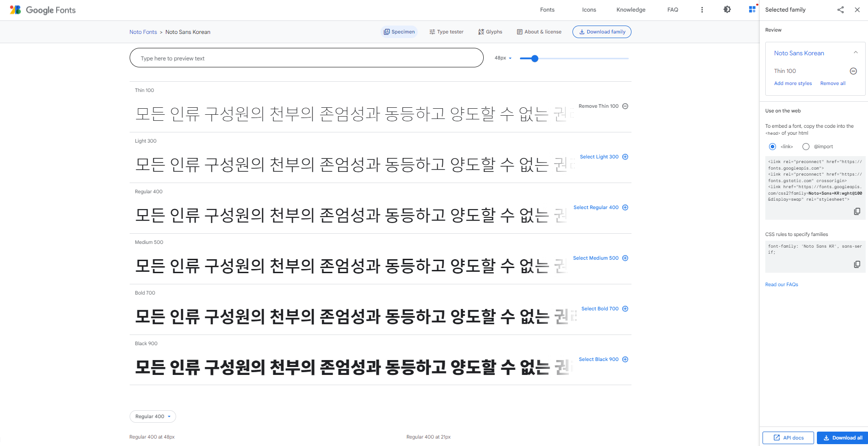Open the Read our FAQs link
Image resolution: width=868 pixels, height=446 pixels.
[782, 284]
